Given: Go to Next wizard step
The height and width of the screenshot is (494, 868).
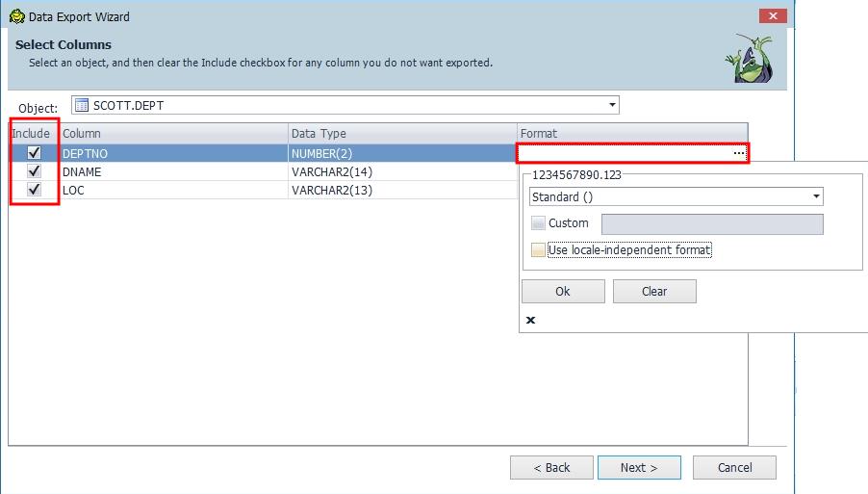Looking at the screenshot, I should (x=639, y=467).
